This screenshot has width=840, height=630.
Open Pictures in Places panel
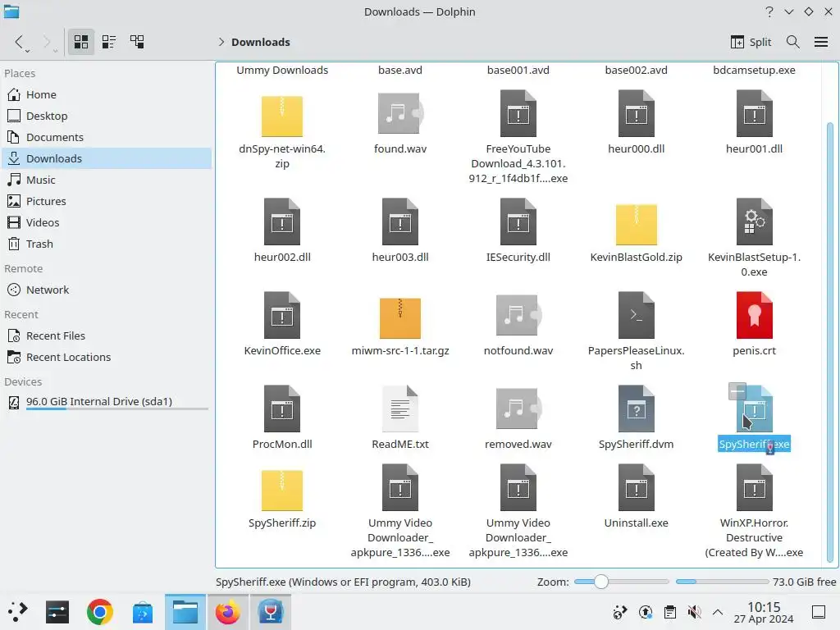(x=106, y=202)
